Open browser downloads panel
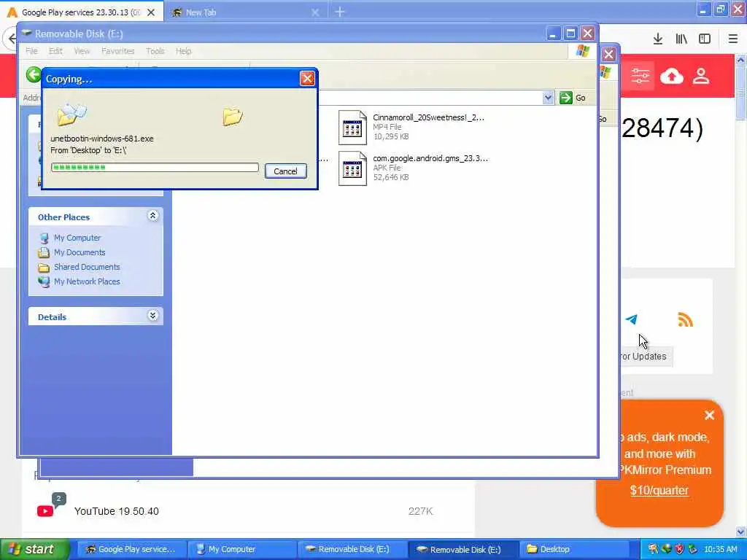The height and width of the screenshot is (560, 747). point(658,39)
